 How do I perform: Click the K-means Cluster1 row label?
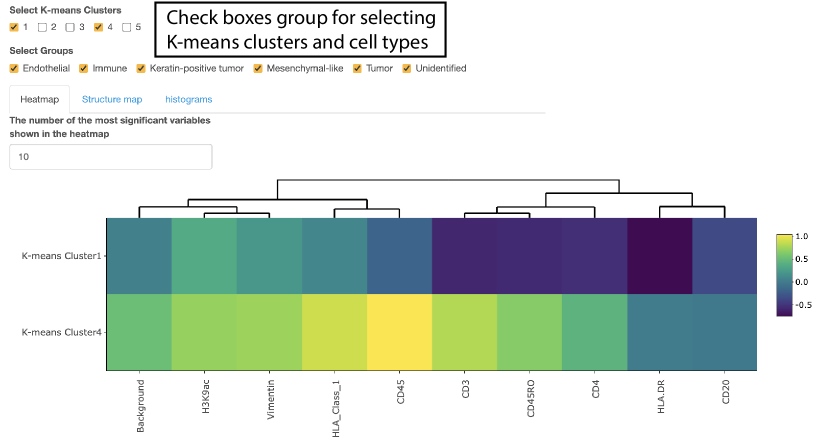pos(62,256)
